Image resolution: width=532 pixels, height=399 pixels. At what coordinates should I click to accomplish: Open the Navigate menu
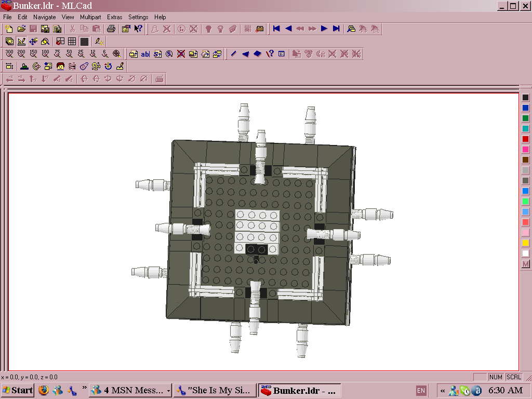tap(45, 17)
